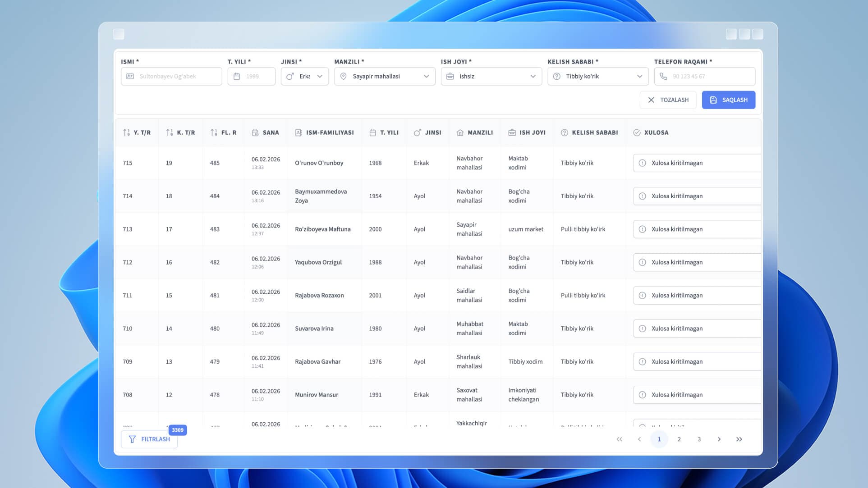868x488 pixels.
Task: Go to page 3
Action: click(699, 439)
